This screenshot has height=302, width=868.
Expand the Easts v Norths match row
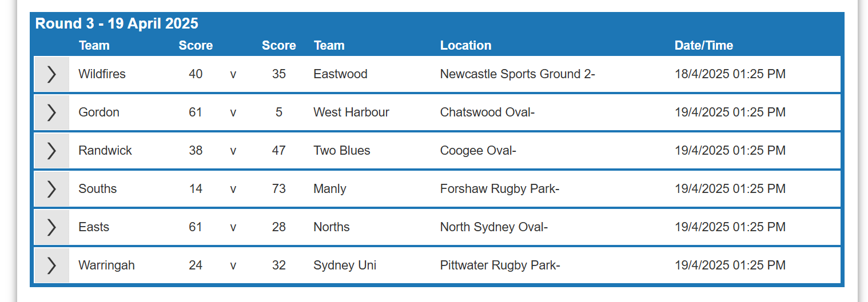[51, 227]
